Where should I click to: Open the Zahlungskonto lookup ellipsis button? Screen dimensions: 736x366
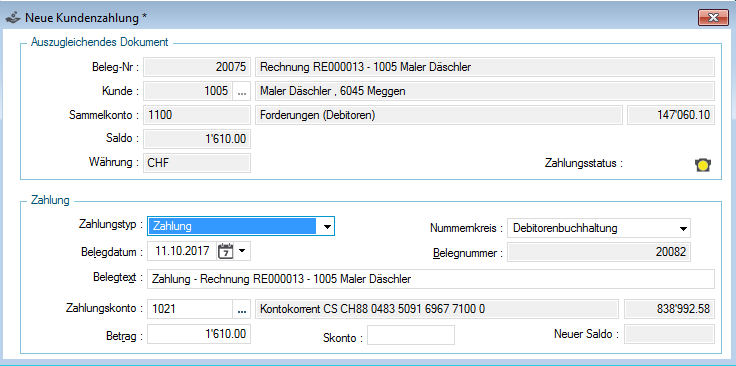pyautogui.click(x=241, y=309)
